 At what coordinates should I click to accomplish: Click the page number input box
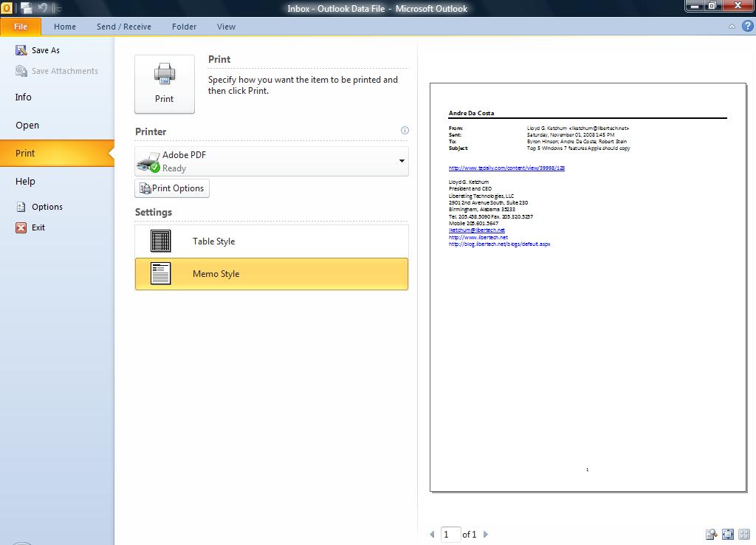(450, 535)
